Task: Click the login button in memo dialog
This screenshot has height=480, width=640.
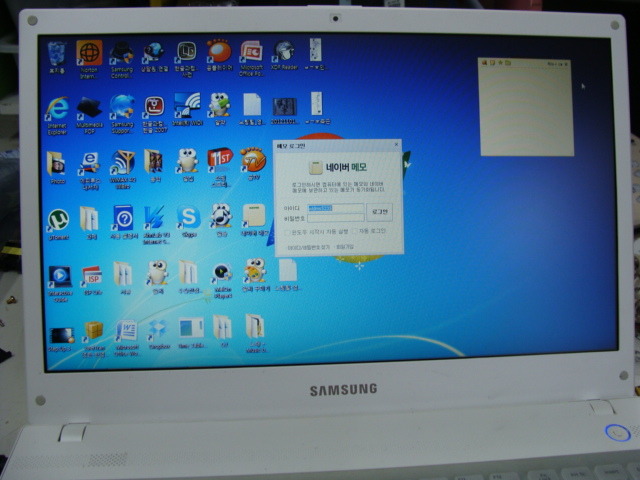Action: (x=379, y=212)
